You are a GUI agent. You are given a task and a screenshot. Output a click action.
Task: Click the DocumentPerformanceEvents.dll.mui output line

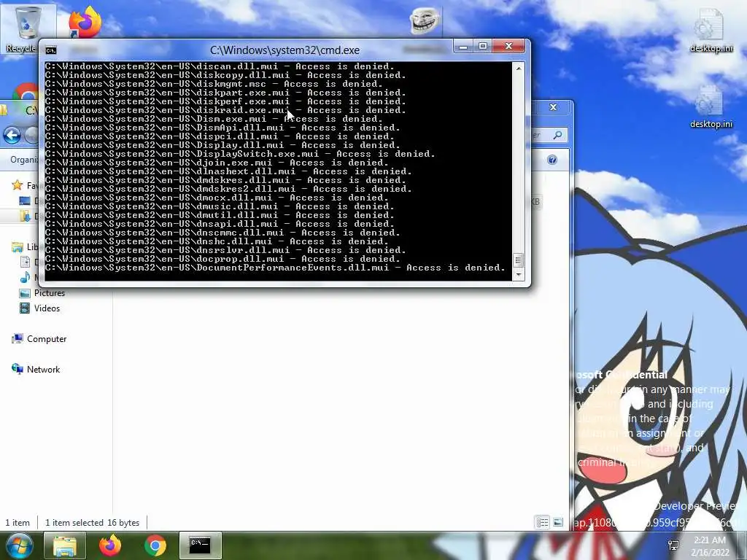click(x=275, y=268)
